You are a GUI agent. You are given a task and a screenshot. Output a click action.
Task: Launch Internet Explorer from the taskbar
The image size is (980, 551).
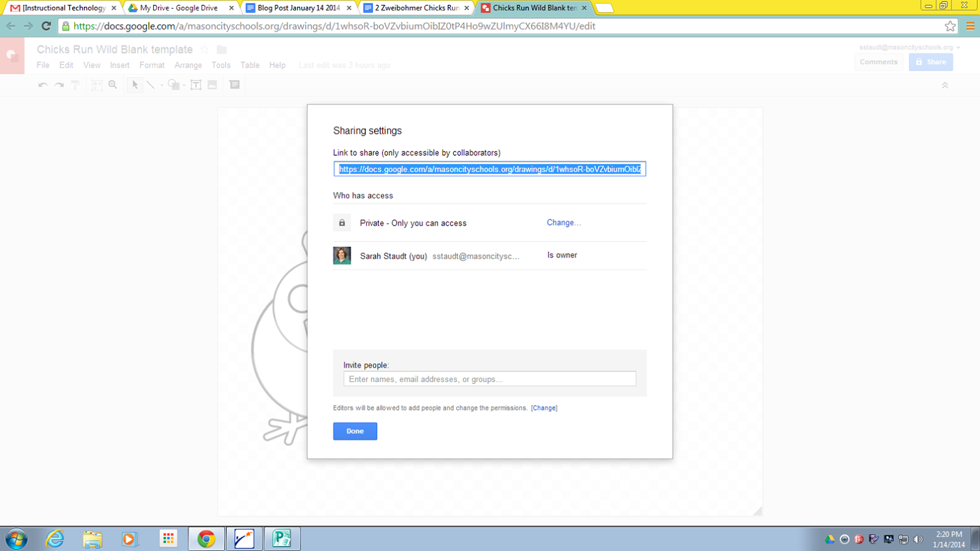coord(55,539)
